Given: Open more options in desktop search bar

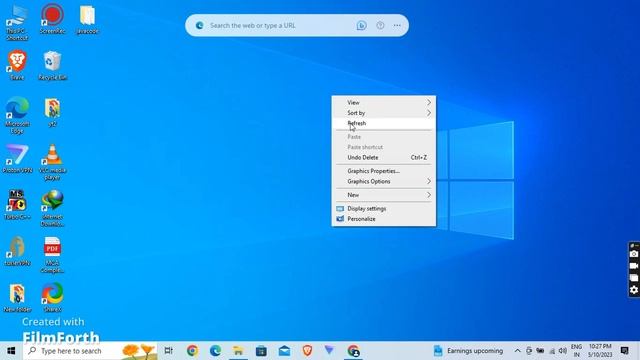Looking at the screenshot, I should pos(397,25).
